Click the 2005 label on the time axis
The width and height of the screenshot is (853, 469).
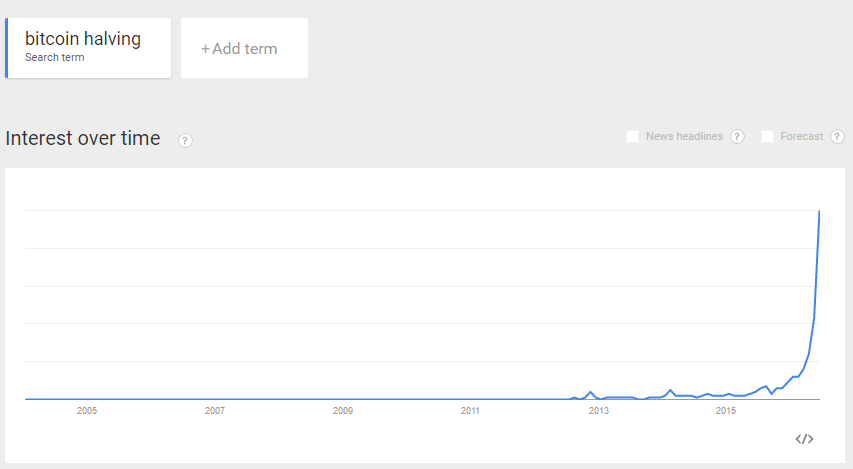86,411
